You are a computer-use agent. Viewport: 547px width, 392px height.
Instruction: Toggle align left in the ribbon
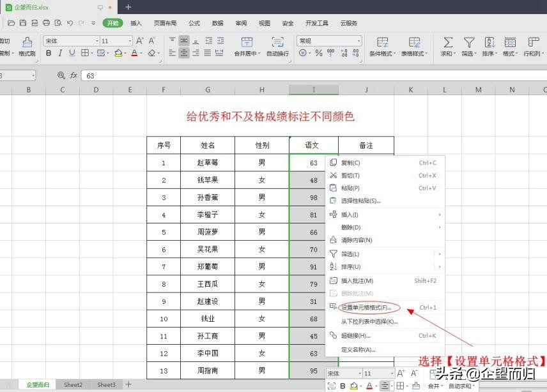[172, 53]
